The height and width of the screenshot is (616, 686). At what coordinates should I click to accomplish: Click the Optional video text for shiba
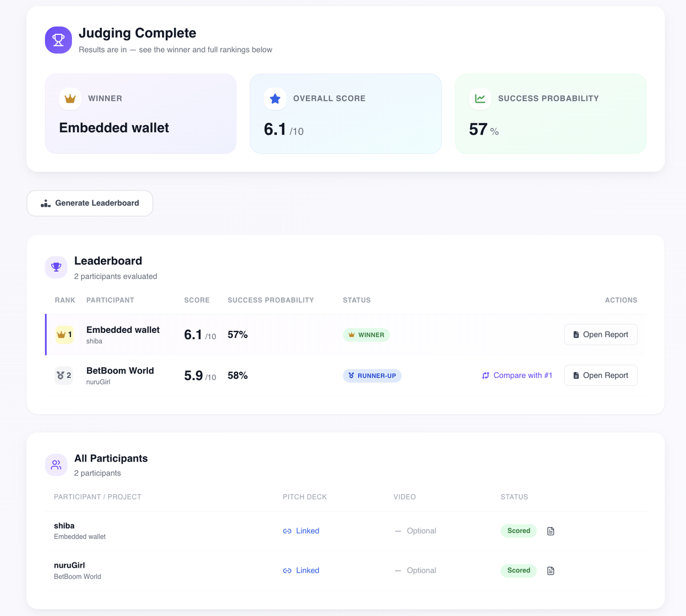pyautogui.click(x=421, y=531)
